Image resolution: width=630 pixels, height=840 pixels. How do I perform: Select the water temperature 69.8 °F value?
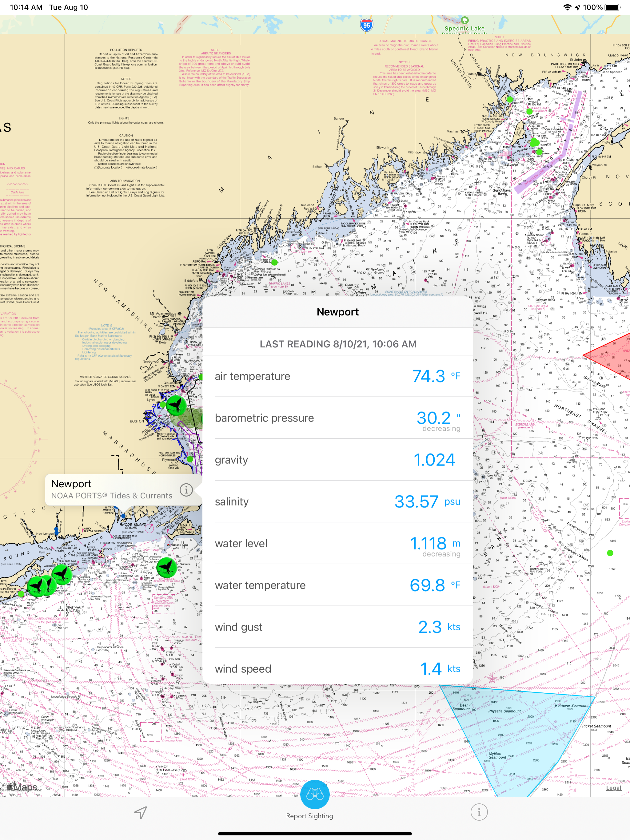pos(435,585)
